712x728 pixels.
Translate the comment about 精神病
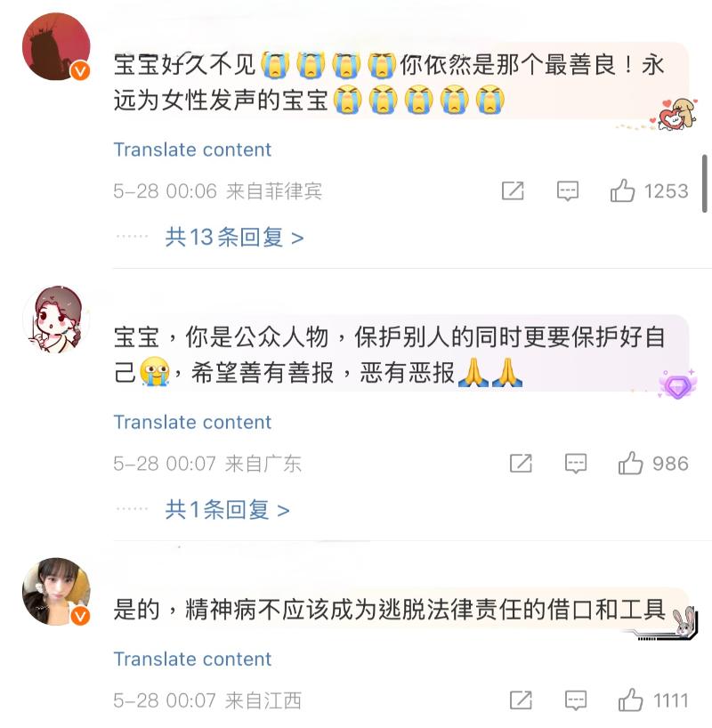[x=192, y=659]
